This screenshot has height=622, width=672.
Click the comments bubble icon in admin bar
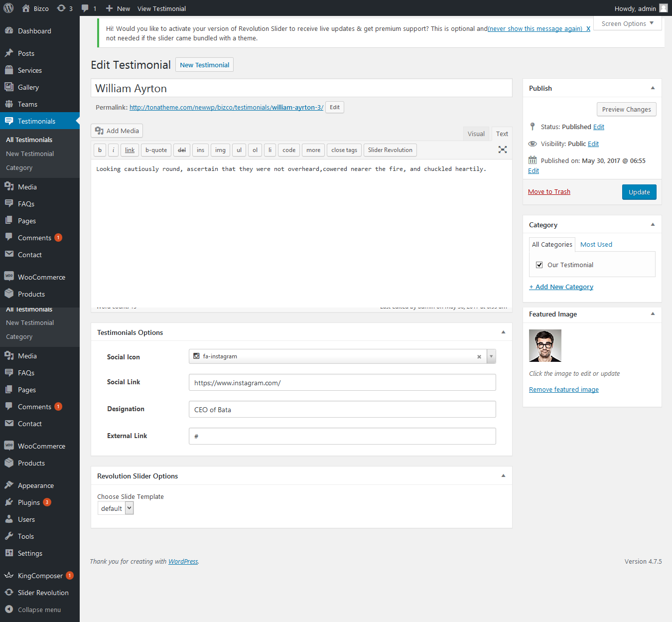click(x=85, y=8)
